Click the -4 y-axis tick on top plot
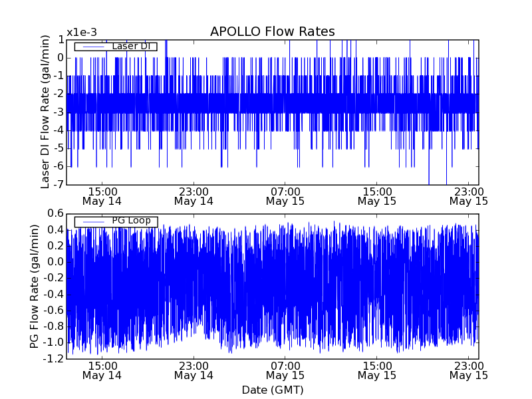532x399 pixels. [x=59, y=130]
